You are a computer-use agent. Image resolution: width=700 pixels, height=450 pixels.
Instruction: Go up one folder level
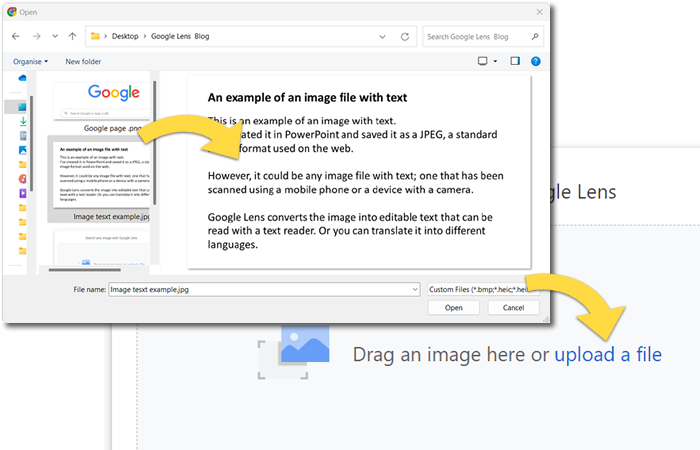(72, 37)
